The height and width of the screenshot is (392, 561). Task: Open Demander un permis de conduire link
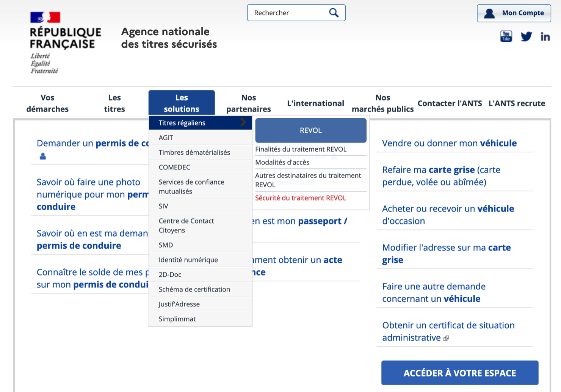pos(93,143)
